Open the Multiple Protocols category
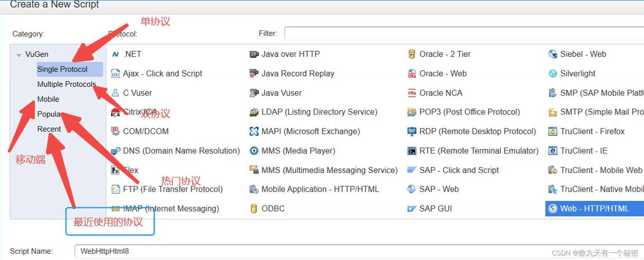Screen dimensions: 644x260 click(x=67, y=84)
